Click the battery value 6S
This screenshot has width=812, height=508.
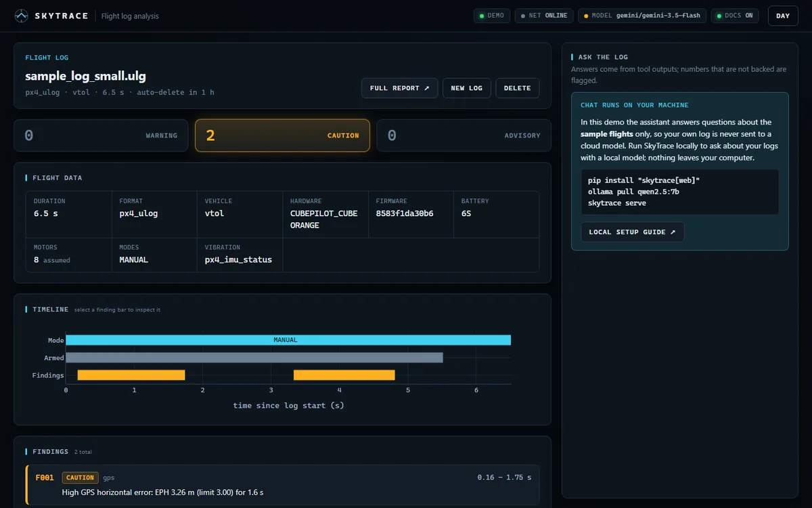click(466, 213)
